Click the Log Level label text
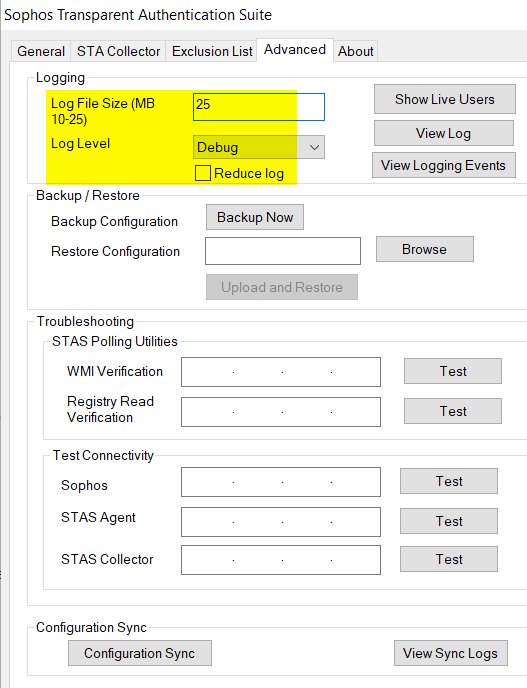 [80, 143]
